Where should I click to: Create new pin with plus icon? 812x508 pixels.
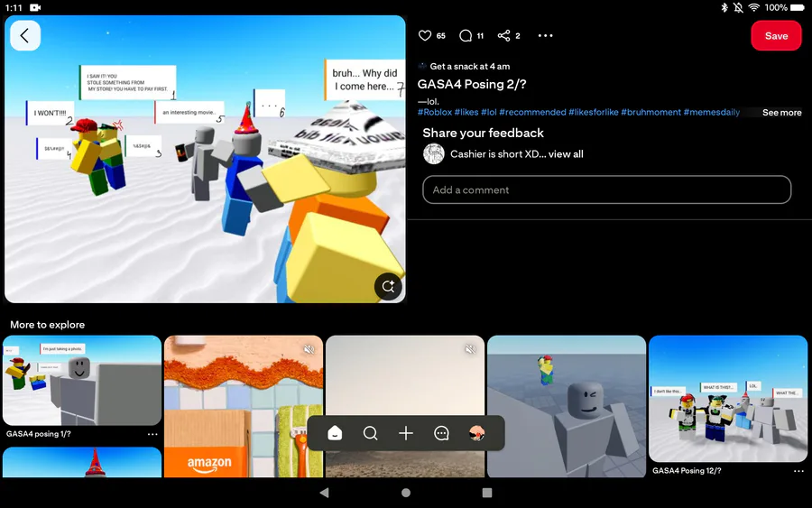click(x=406, y=433)
